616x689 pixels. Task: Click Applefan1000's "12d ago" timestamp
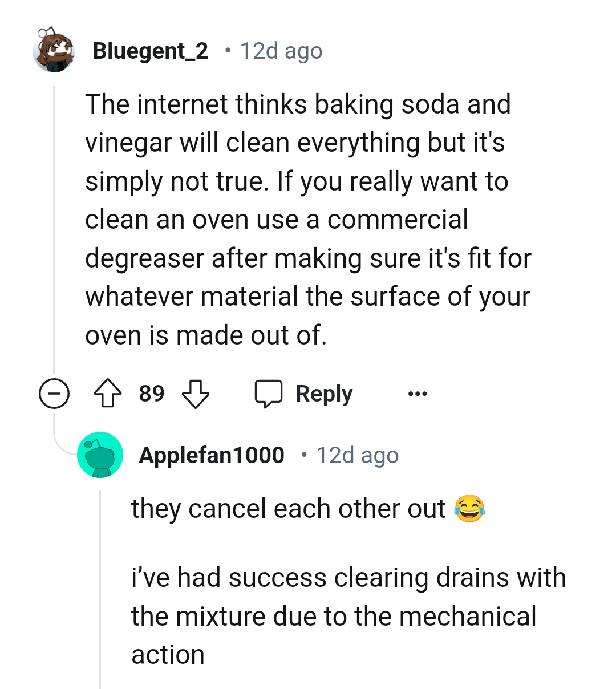pos(358,455)
